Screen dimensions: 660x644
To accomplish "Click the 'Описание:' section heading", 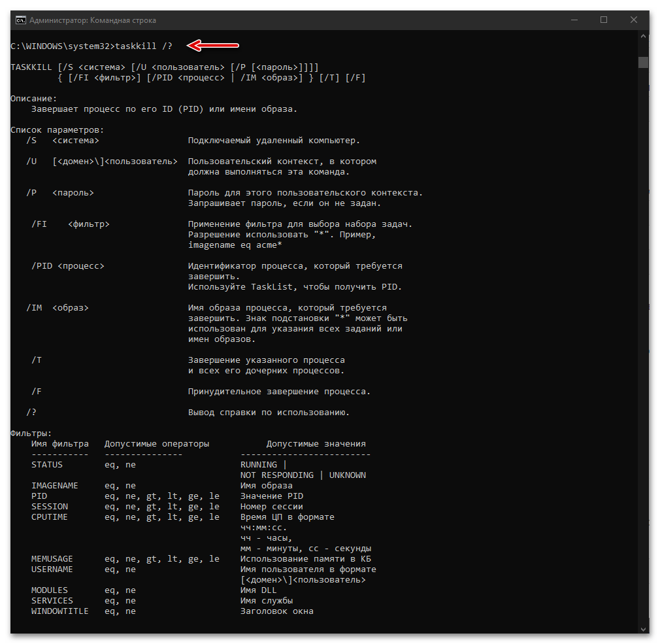I will coord(34,98).
